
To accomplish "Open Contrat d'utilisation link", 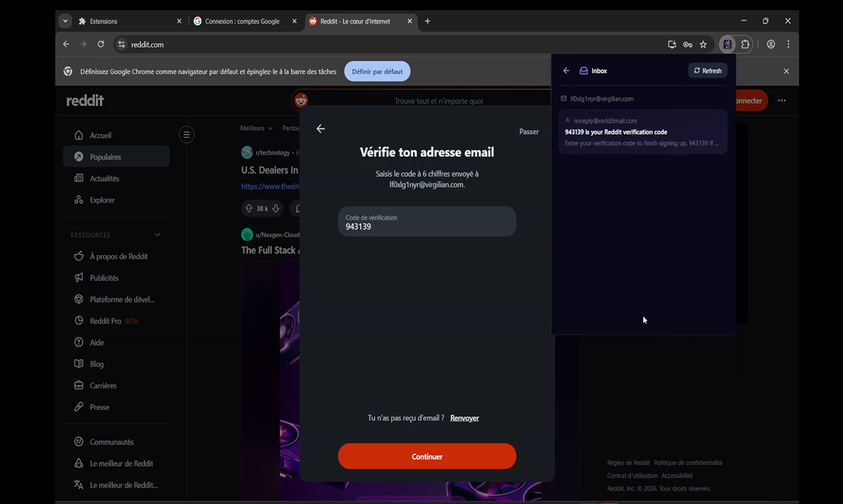I will 633,475.
